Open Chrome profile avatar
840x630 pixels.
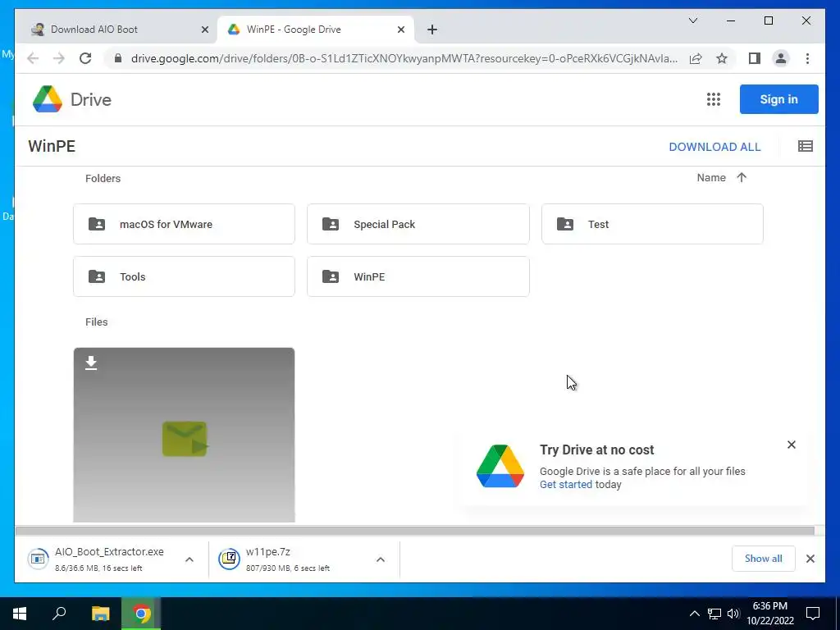tap(781, 58)
